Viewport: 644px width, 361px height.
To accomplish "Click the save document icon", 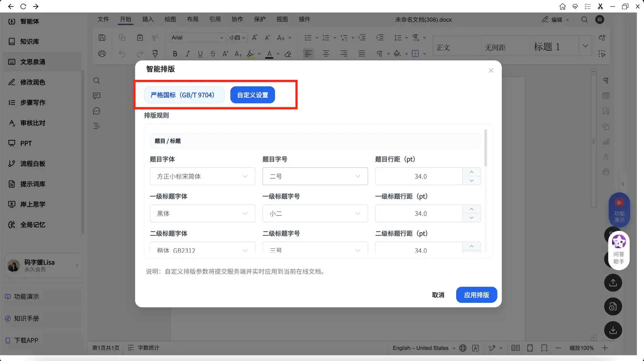I will point(102,38).
